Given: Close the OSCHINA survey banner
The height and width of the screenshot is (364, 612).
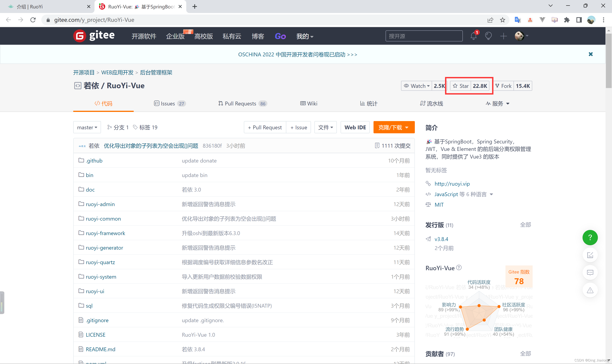Looking at the screenshot, I should [x=591, y=54].
